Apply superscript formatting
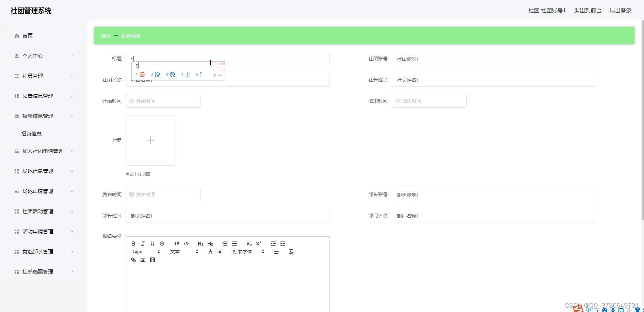This screenshot has width=644, height=312. click(258, 244)
